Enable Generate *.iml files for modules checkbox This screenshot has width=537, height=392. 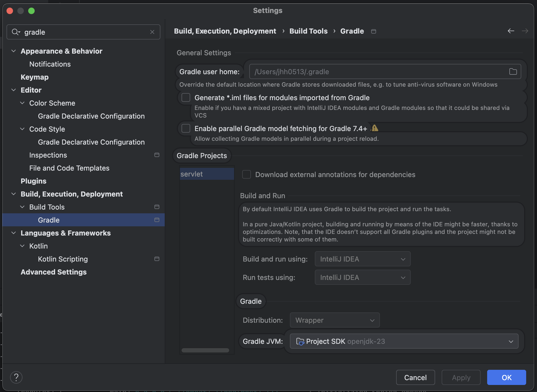click(x=186, y=97)
